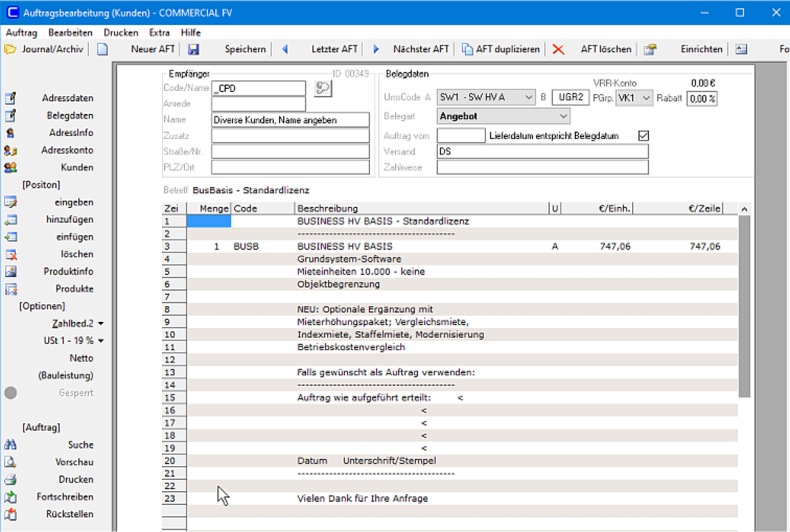Click the address lookup icon beside Code/Name
Screen dimensions: 790x532
coord(323,88)
